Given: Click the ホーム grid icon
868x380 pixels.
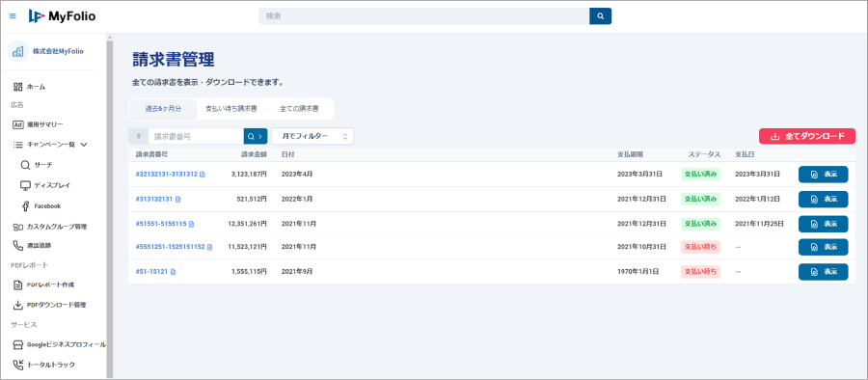Looking at the screenshot, I should pos(17,87).
